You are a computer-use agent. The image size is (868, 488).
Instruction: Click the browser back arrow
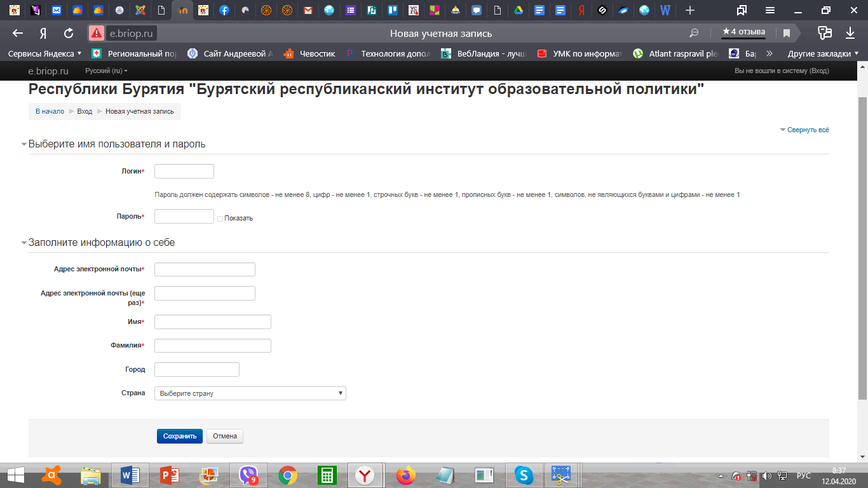click(x=18, y=34)
